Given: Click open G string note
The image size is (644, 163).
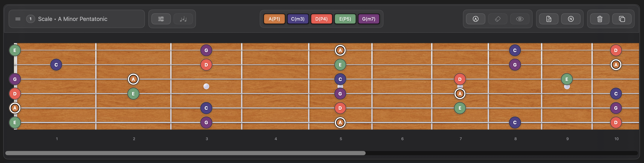Looking at the screenshot, I should (15, 79).
